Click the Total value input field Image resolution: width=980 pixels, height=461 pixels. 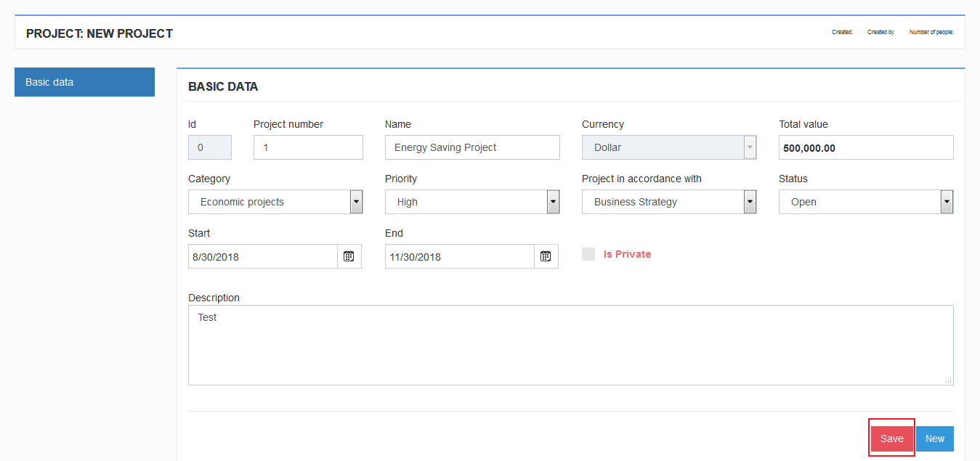coord(866,147)
